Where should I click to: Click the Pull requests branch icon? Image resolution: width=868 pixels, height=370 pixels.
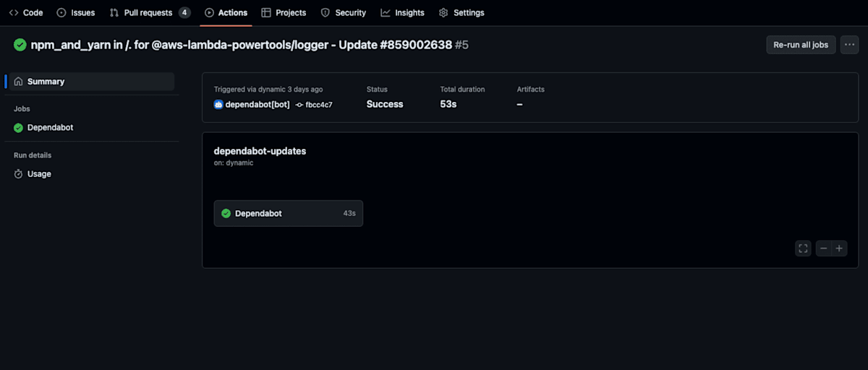[114, 12]
